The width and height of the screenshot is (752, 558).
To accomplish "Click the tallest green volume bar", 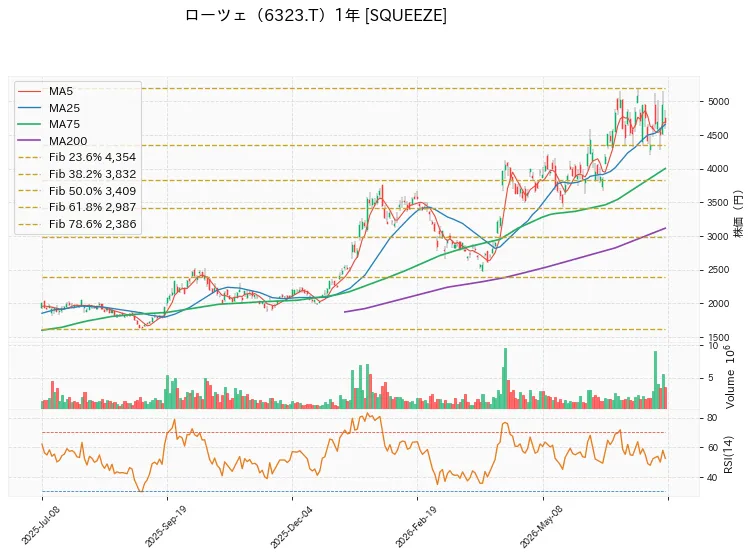I will click(x=505, y=378).
